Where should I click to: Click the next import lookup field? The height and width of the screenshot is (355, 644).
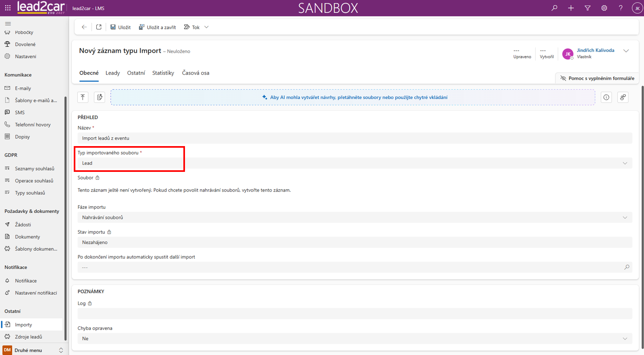pyautogui.click(x=355, y=267)
